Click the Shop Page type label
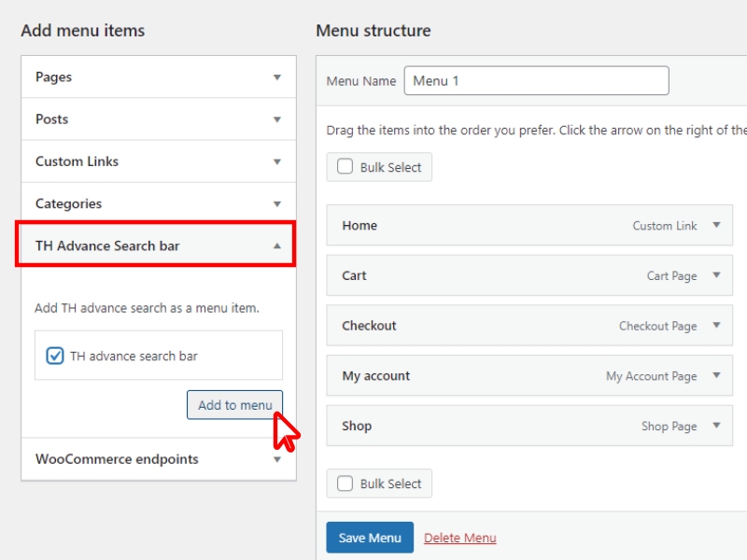Image resolution: width=747 pixels, height=560 pixels. pyautogui.click(x=669, y=427)
